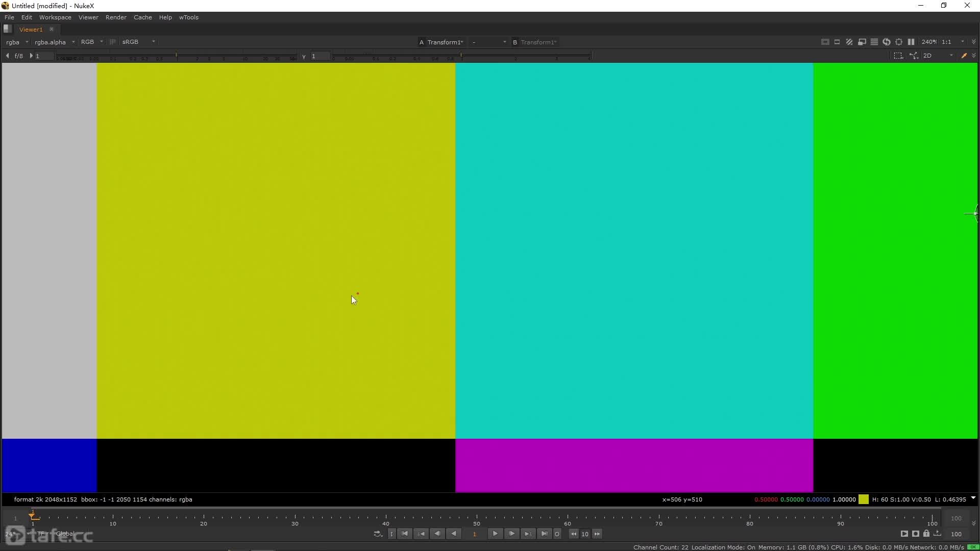Click the lock icon near timeline end

point(926,534)
